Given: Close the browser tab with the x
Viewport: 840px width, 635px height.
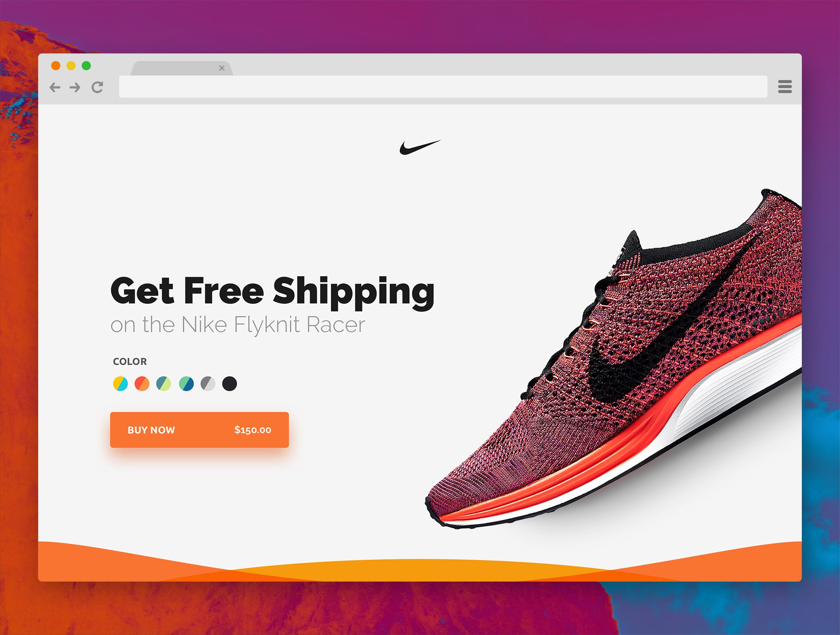Looking at the screenshot, I should tap(222, 68).
